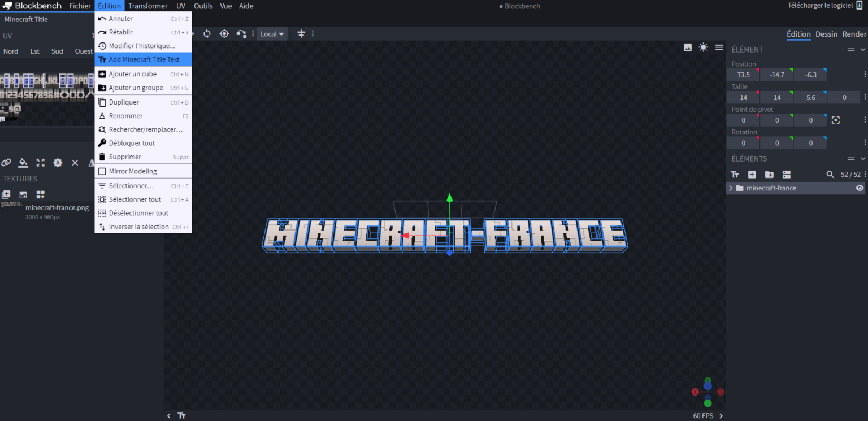Open the Transformer menu
Viewport: 868px width, 421px height.
pos(147,6)
